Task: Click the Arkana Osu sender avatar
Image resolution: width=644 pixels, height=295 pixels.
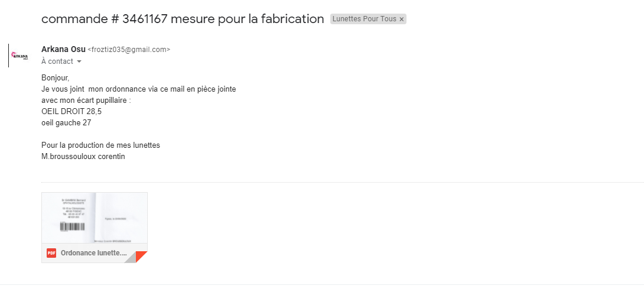Action: coord(21,56)
